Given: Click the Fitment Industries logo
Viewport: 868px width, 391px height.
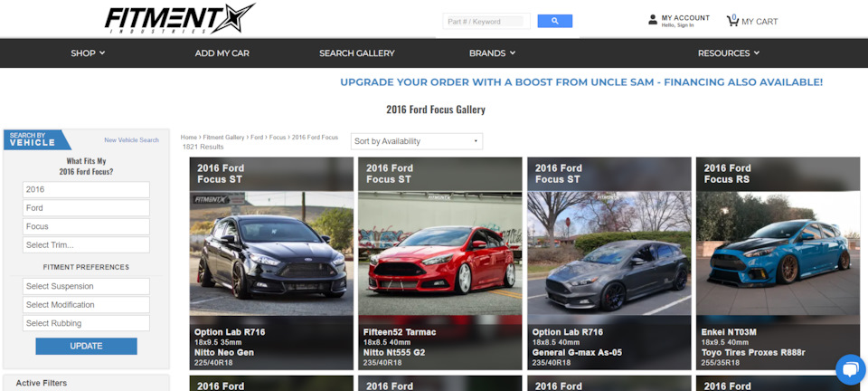Looking at the screenshot, I should [179, 19].
